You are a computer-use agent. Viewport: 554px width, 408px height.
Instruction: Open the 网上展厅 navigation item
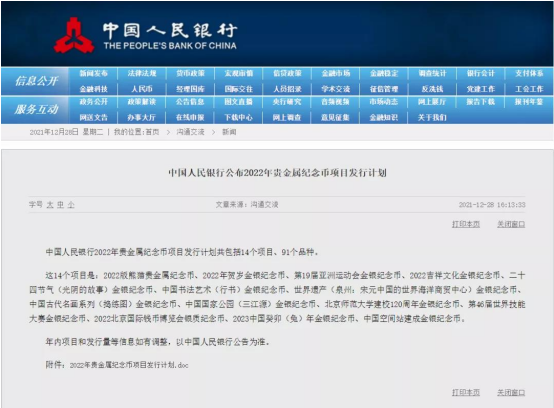coord(432,102)
